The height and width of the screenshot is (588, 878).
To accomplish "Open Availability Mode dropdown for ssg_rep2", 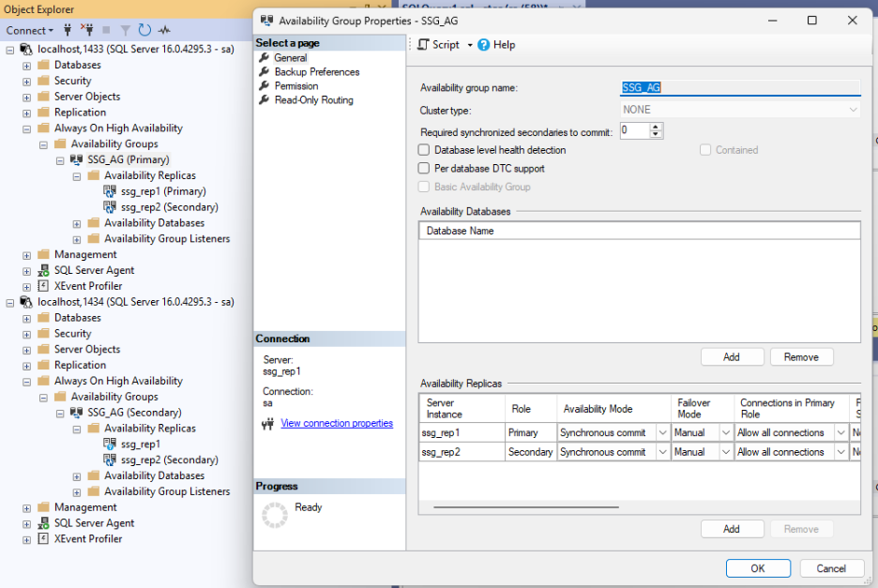I will (x=663, y=452).
